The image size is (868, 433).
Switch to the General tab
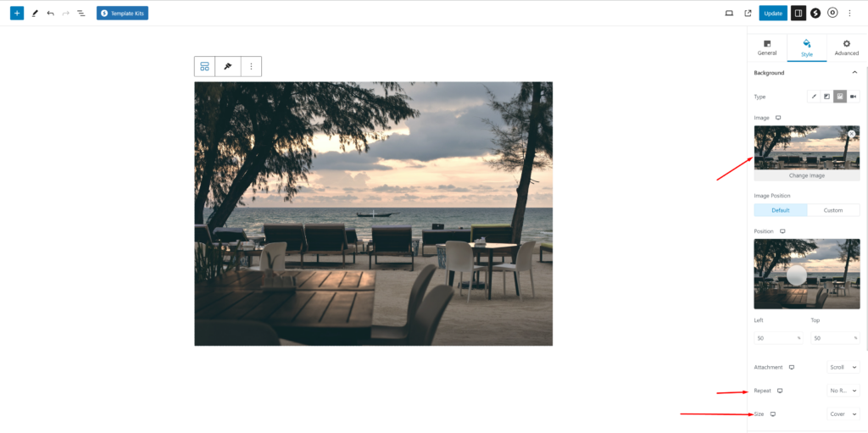[x=766, y=47]
